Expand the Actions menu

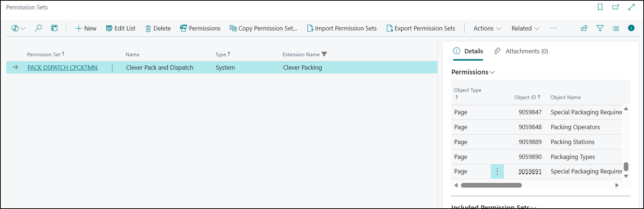(487, 28)
